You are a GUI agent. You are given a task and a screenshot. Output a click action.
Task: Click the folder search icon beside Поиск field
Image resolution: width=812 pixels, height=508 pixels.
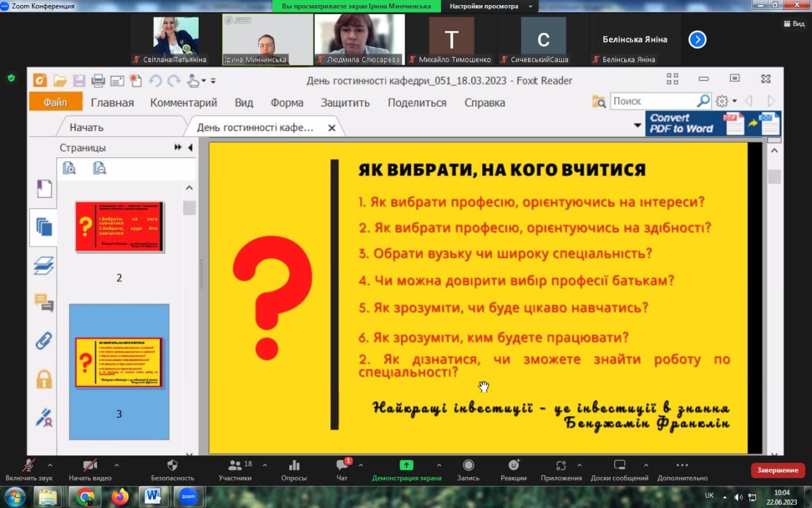[598, 102]
